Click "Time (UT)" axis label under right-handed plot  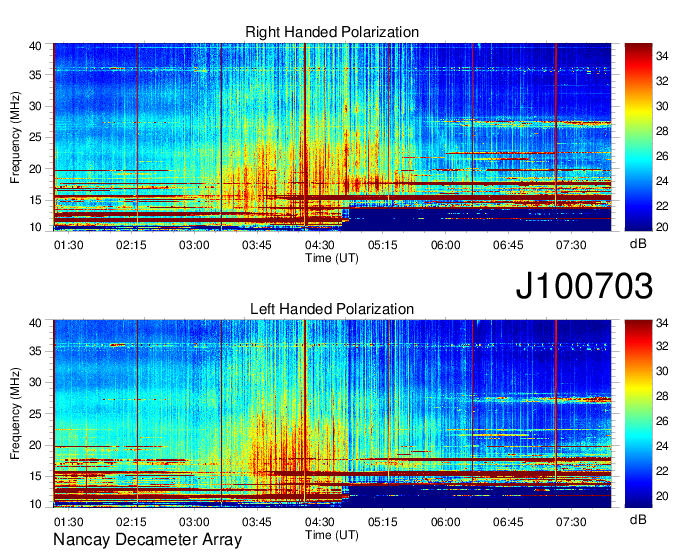(x=332, y=258)
